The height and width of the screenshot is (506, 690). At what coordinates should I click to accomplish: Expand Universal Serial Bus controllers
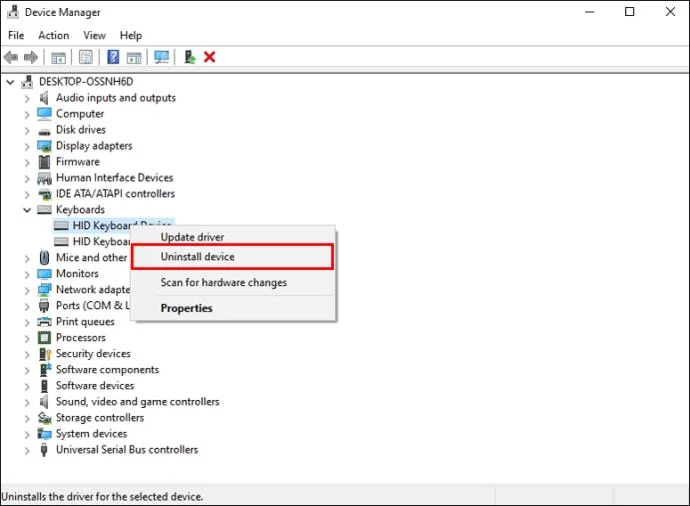[x=27, y=450]
